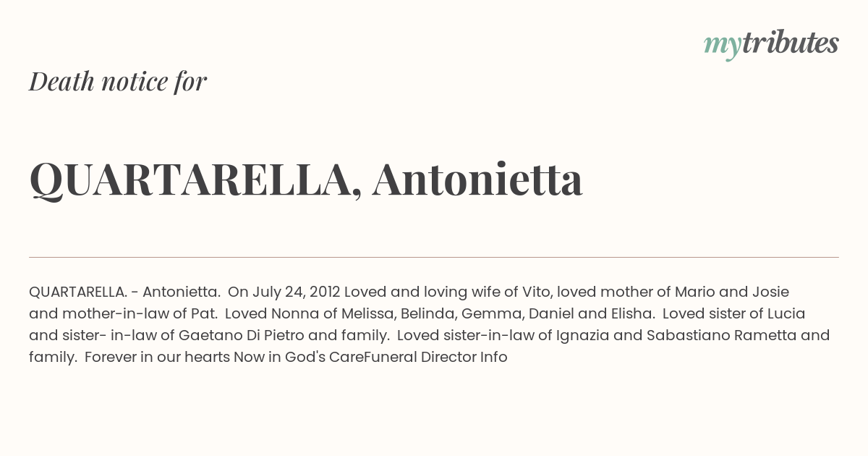Click the horizontal divider line under the heading

click(x=434, y=257)
